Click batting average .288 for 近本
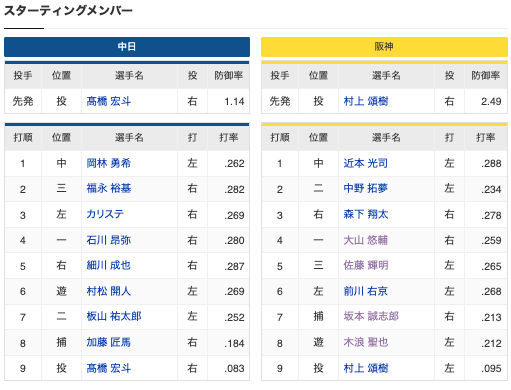Image resolution: width=511 pixels, height=390 pixels. coord(491,164)
